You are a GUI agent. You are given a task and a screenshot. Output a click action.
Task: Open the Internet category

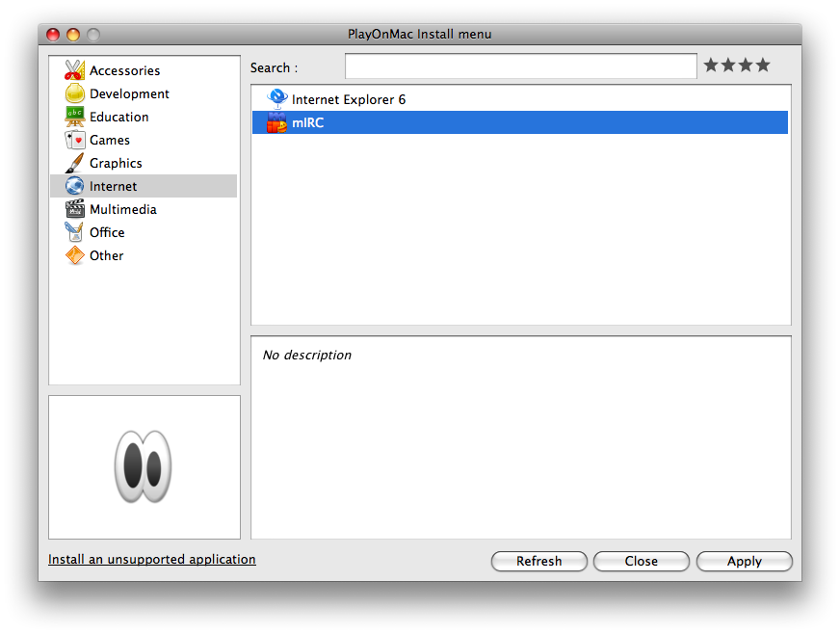pyautogui.click(x=113, y=186)
